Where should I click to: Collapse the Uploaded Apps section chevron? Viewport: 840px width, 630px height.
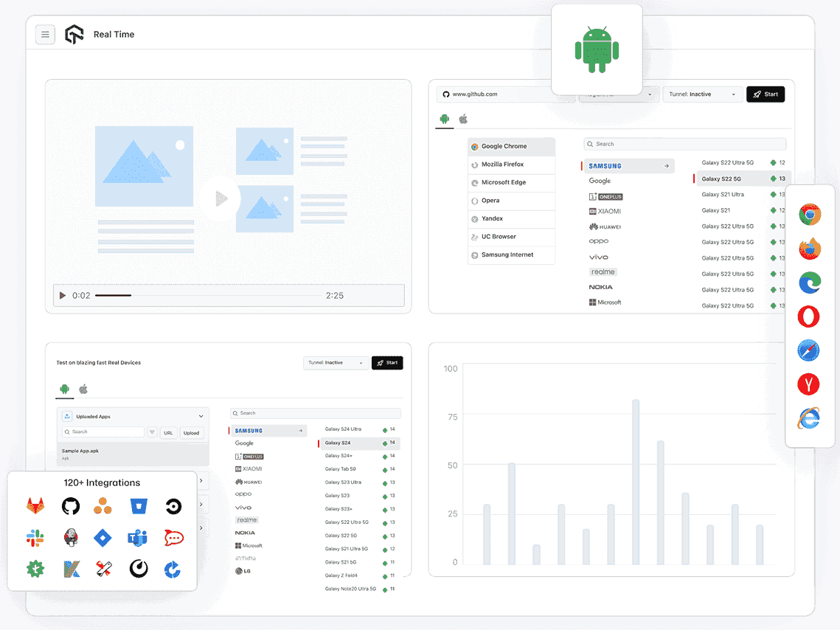pos(201,416)
